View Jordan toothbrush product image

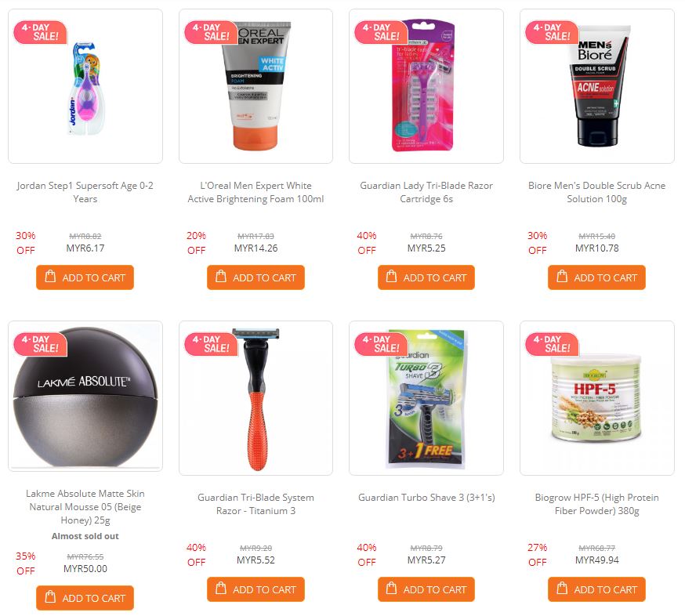pyautogui.click(x=85, y=86)
